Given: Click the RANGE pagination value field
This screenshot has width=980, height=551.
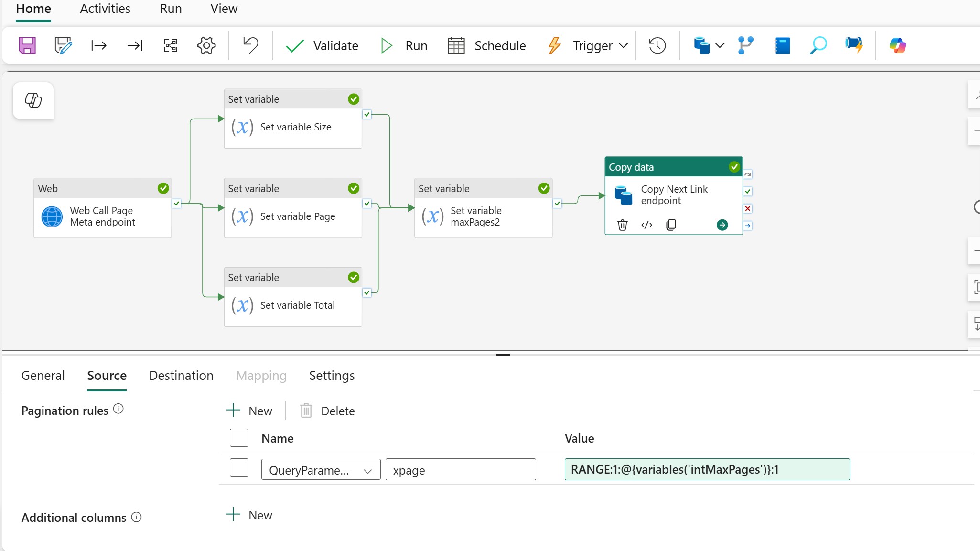Looking at the screenshot, I should 707,469.
